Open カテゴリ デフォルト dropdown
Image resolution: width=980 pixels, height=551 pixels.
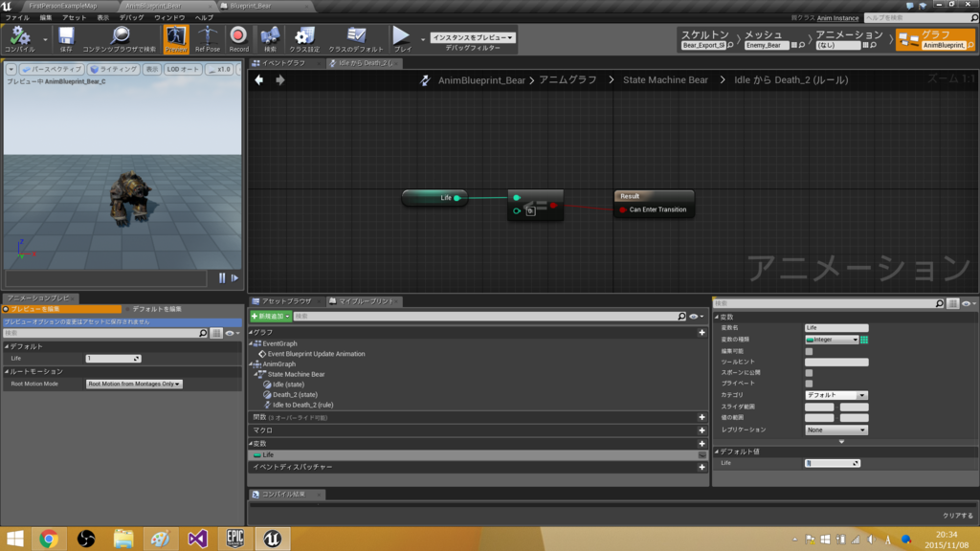point(836,395)
